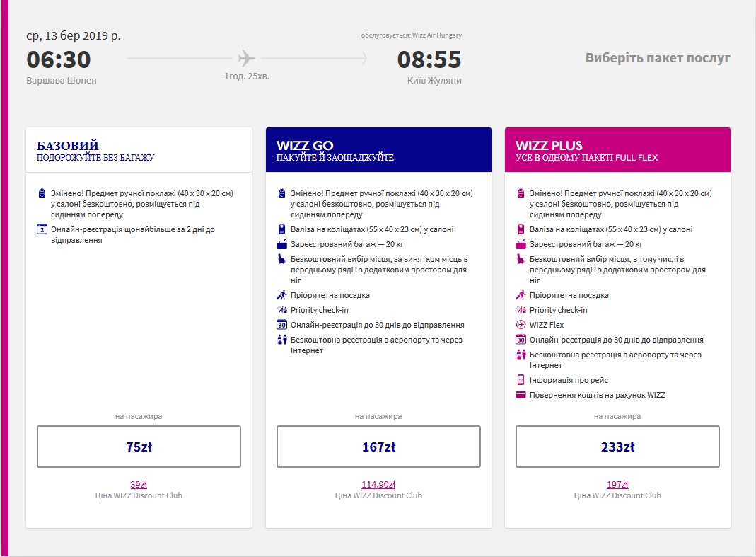Viewport: 756px width, 557px height.
Task: Click priority boarding icon in WIZZ GO
Action: tap(281, 295)
